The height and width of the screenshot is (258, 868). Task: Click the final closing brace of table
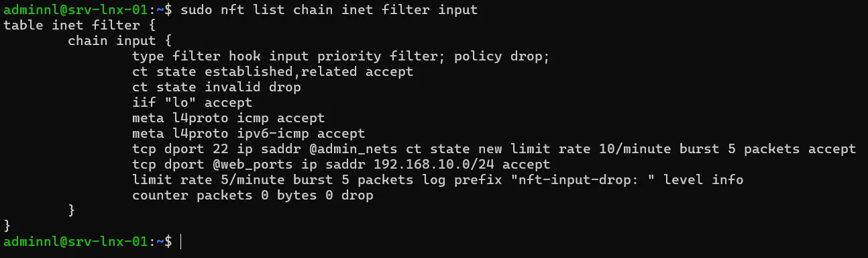tap(7, 226)
